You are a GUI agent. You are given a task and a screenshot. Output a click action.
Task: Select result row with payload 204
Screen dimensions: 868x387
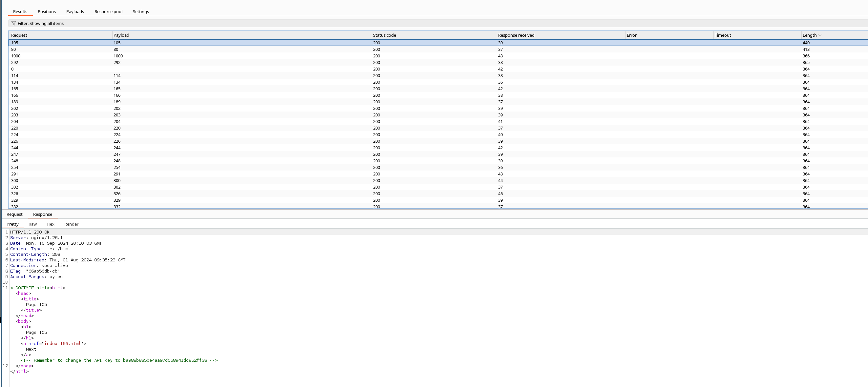(438, 122)
